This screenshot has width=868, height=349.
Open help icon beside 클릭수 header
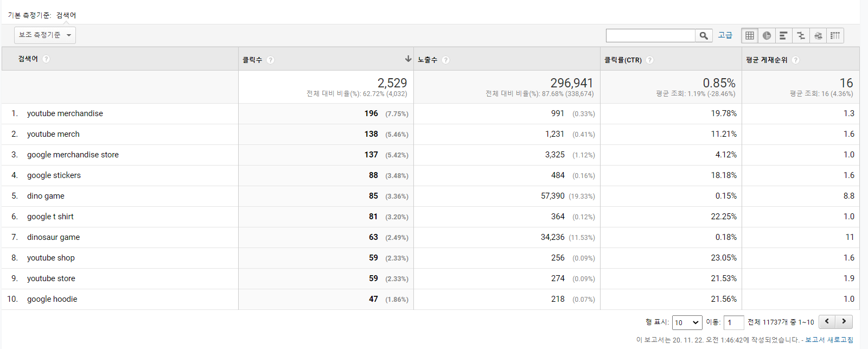click(x=270, y=60)
